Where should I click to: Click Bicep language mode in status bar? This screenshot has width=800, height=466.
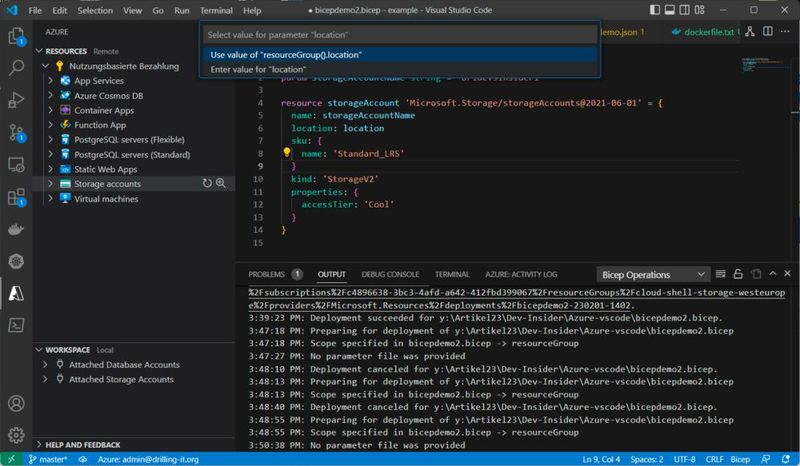pyautogui.click(x=740, y=459)
